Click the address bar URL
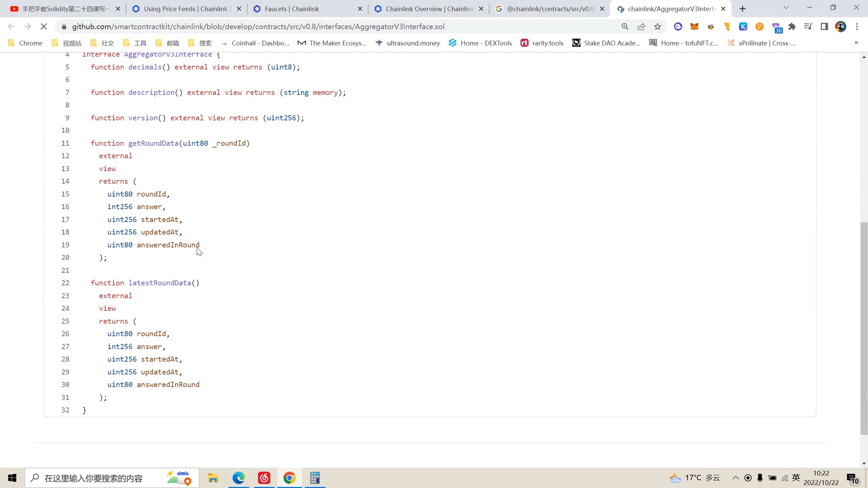 (x=259, y=27)
